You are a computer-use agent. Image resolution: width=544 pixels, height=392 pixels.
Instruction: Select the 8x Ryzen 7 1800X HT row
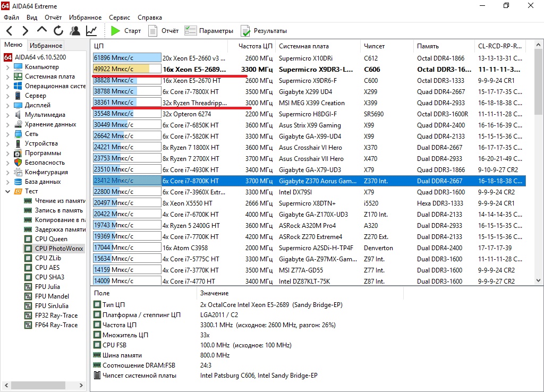click(309, 148)
